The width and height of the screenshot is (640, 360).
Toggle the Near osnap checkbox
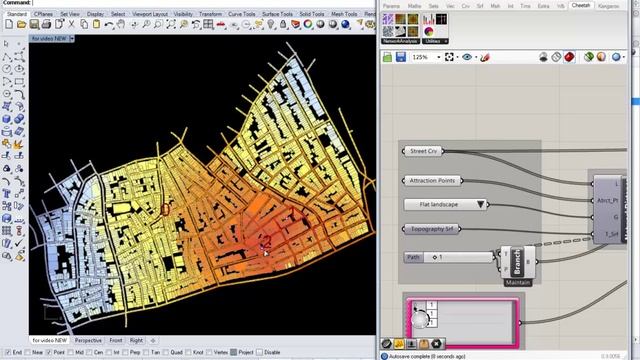coord(27,352)
